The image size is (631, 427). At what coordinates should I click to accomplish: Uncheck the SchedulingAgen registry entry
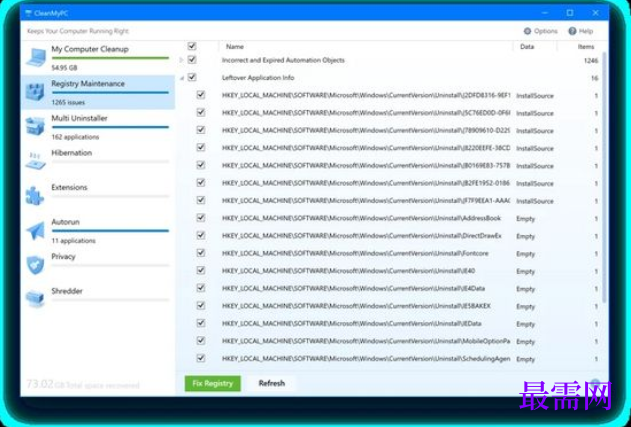pyautogui.click(x=201, y=358)
